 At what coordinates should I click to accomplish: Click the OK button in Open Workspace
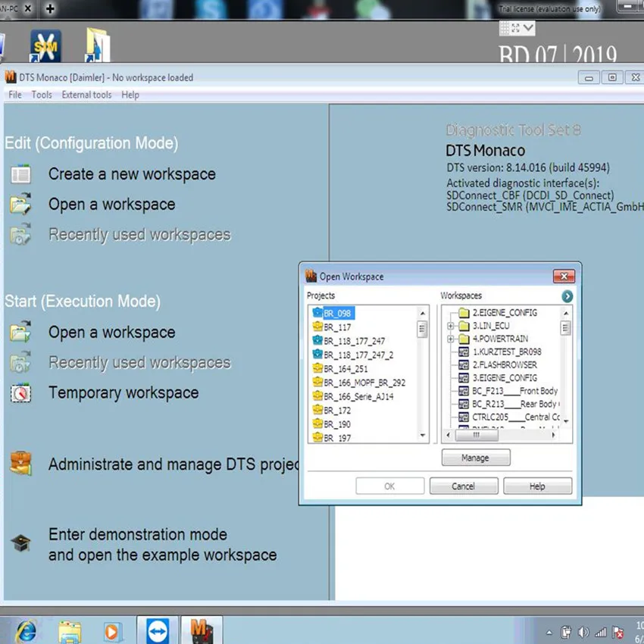(389, 486)
